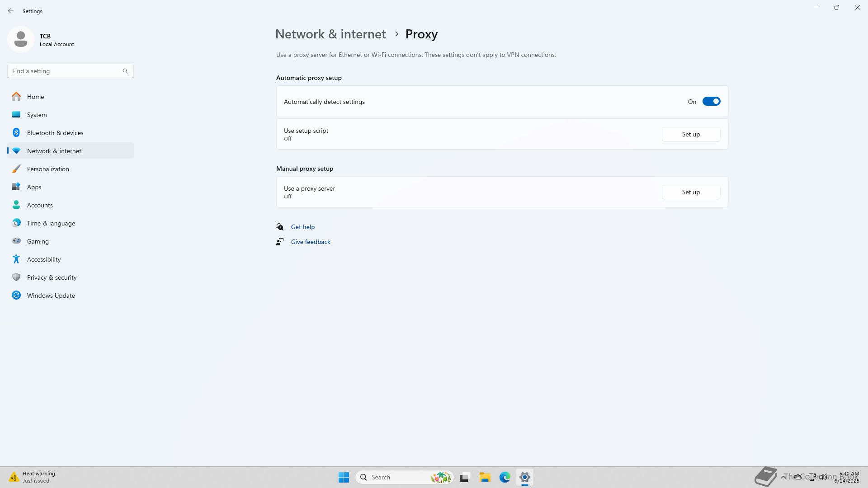
Task: Click the Give feedback link
Action: [311, 242]
